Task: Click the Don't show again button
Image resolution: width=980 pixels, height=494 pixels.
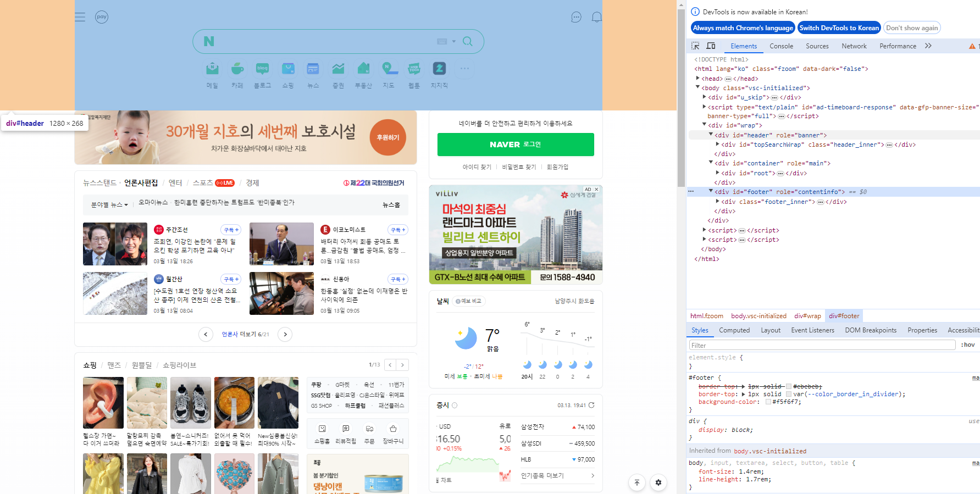Action: point(912,28)
